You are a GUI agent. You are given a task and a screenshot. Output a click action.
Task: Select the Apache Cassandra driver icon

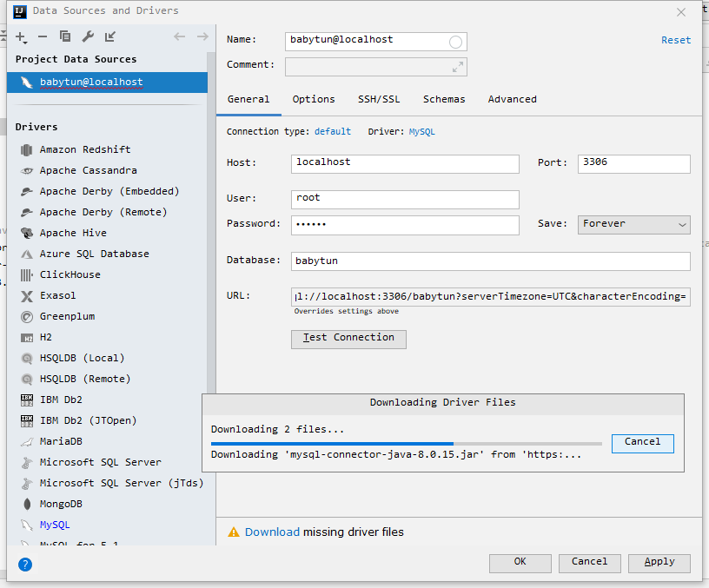point(27,171)
